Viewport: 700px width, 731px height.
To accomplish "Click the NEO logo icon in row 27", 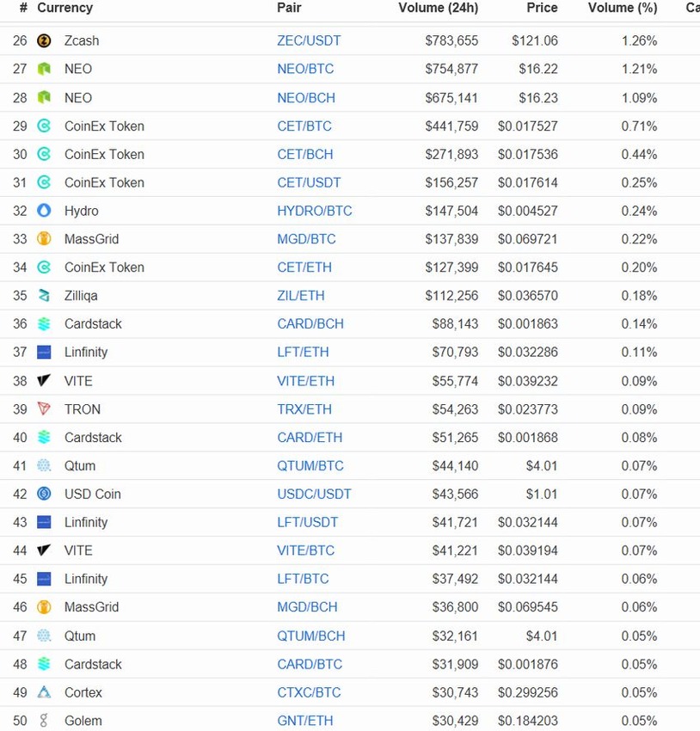I will [x=44, y=69].
